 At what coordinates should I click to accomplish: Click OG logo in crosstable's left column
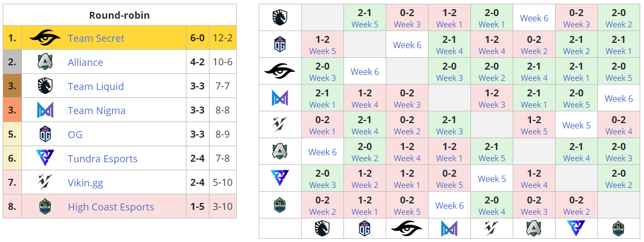(x=280, y=44)
